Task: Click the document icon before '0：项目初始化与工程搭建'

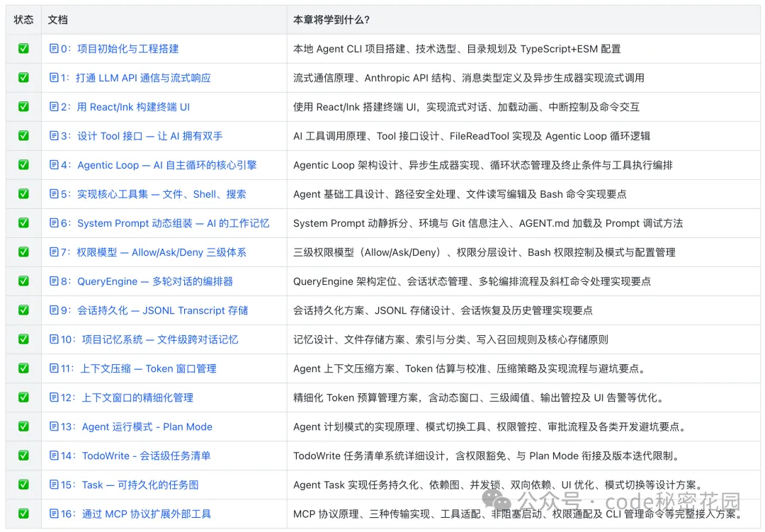Action: coord(54,49)
